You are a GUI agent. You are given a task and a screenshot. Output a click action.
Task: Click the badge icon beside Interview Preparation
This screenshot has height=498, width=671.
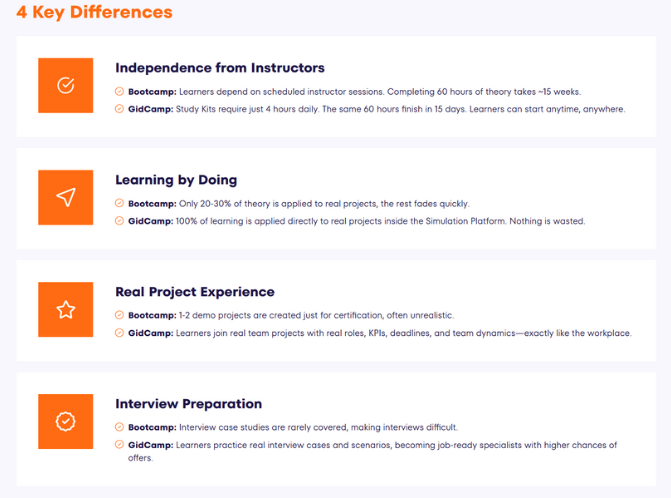(x=66, y=422)
